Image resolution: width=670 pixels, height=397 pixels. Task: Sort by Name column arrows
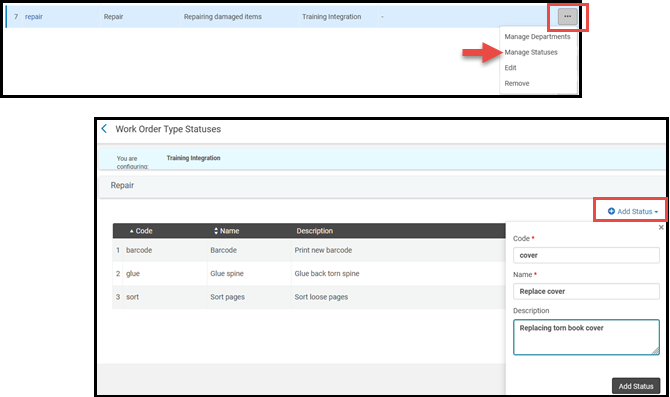pyautogui.click(x=216, y=231)
